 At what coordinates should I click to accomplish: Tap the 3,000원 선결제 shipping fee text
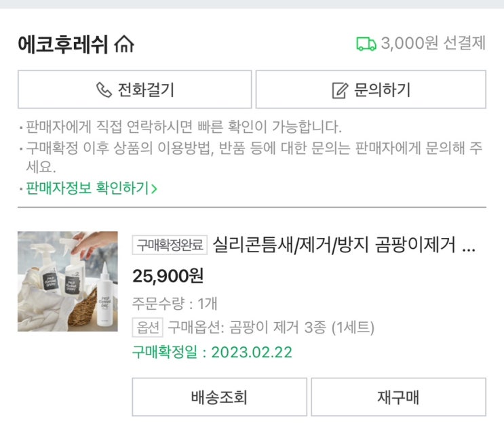433,44
